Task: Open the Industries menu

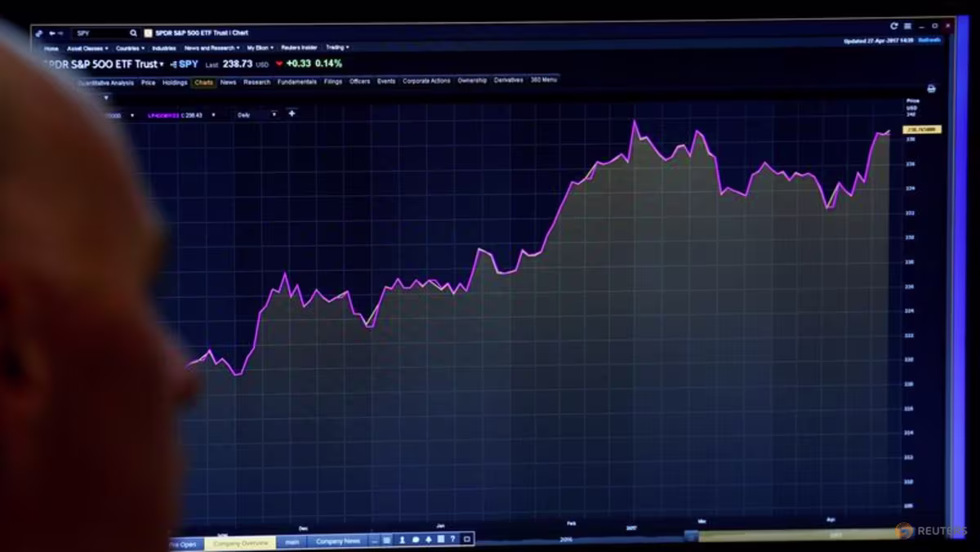Action: point(164,48)
